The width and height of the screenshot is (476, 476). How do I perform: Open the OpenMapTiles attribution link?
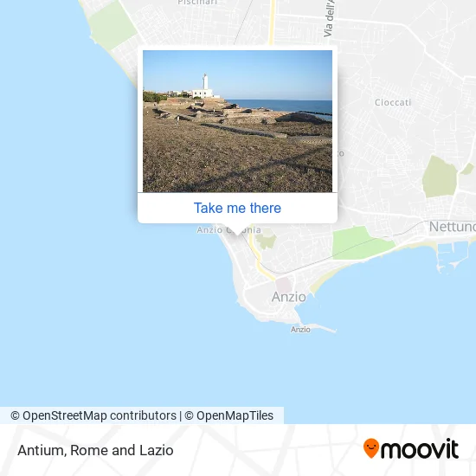(228, 415)
